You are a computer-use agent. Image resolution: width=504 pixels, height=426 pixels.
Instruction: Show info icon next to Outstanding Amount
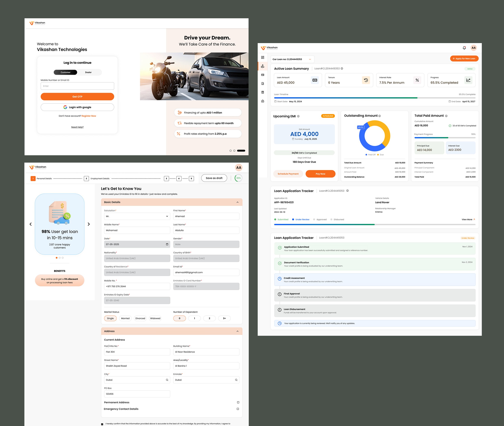click(379, 116)
